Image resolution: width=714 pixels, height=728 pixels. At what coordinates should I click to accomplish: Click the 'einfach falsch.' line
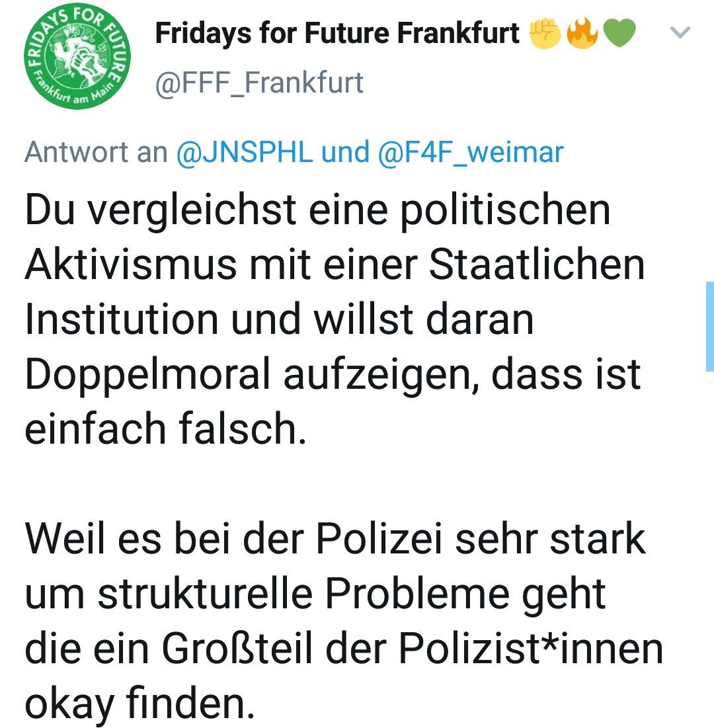(x=166, y=429)
